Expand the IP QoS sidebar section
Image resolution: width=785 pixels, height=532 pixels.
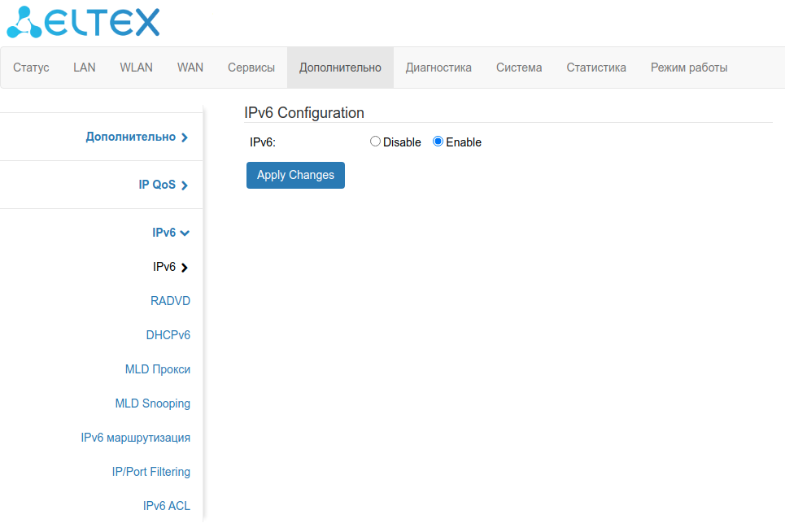163,185
